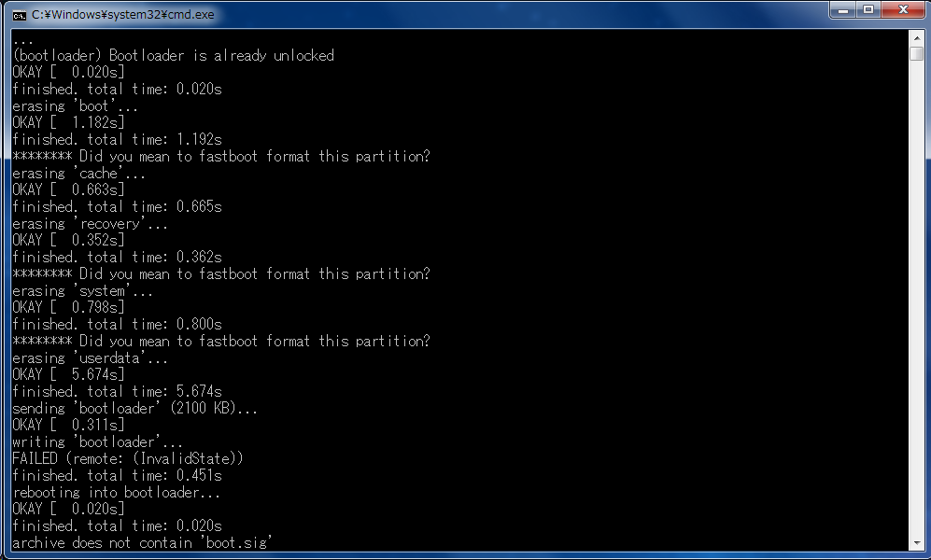This screenshot has height=560, width=931.
Task: Click the erasing 'recovery' output line
Action: [x=90, y=224]
